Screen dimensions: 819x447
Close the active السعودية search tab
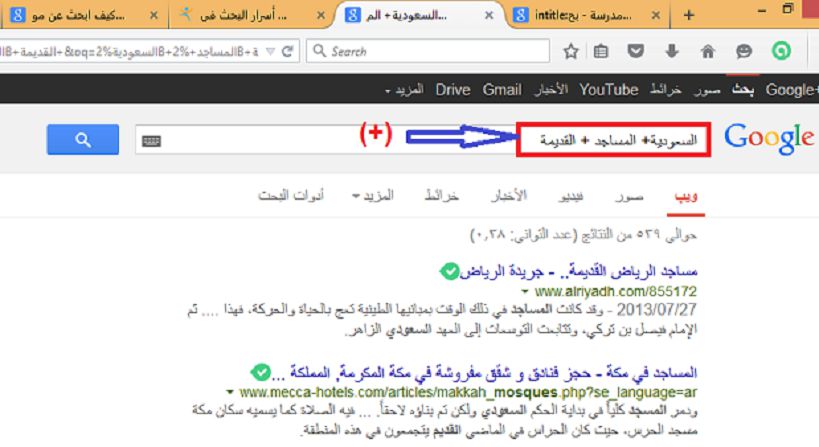(489, 16)
